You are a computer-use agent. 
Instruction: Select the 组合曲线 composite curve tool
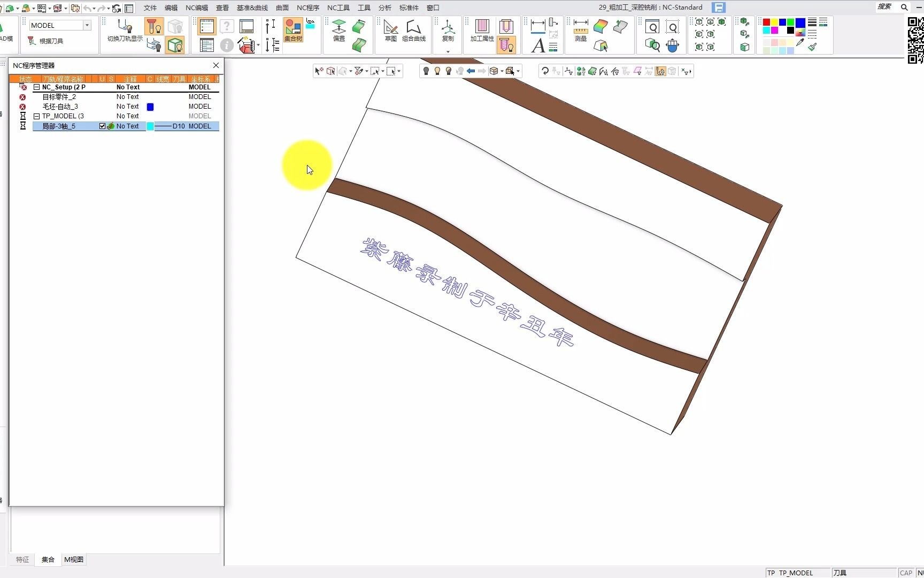[414, 30]
